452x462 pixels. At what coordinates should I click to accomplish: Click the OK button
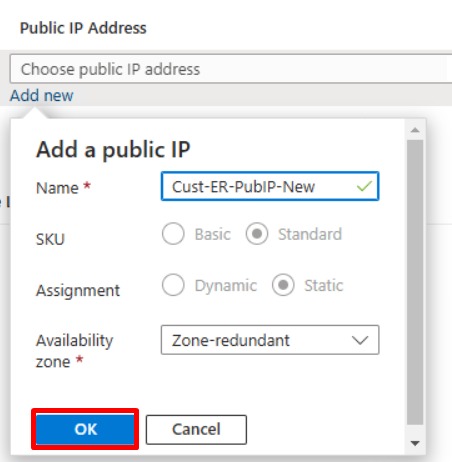tap(85, 429)
